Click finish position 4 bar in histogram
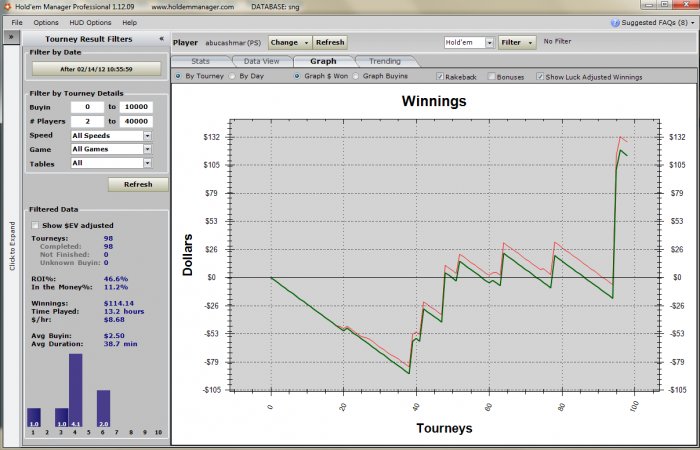The width and height of the screenshot is (700, 450). tap(75, 390)
